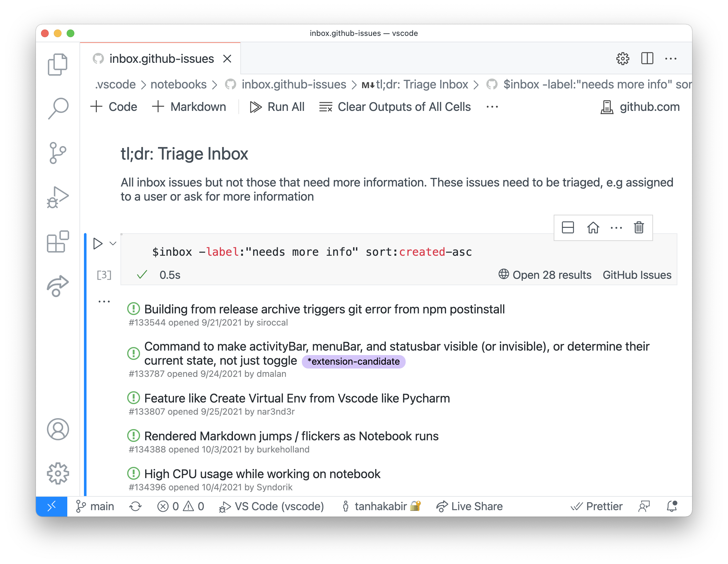The width and height of the screenshot is (728, 564).
Task: Click issue #133544 to open it
Action: [x=322, y=308]
